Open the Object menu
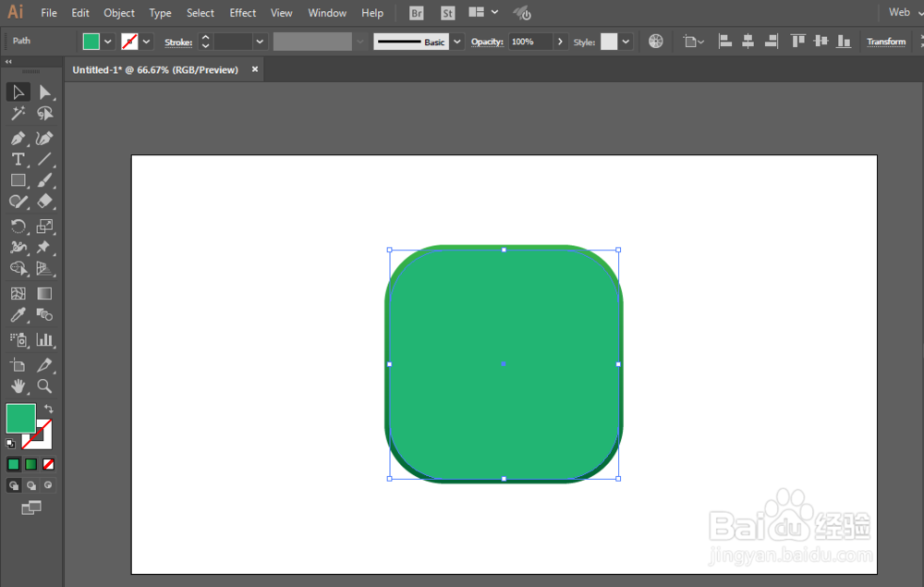 119,13
